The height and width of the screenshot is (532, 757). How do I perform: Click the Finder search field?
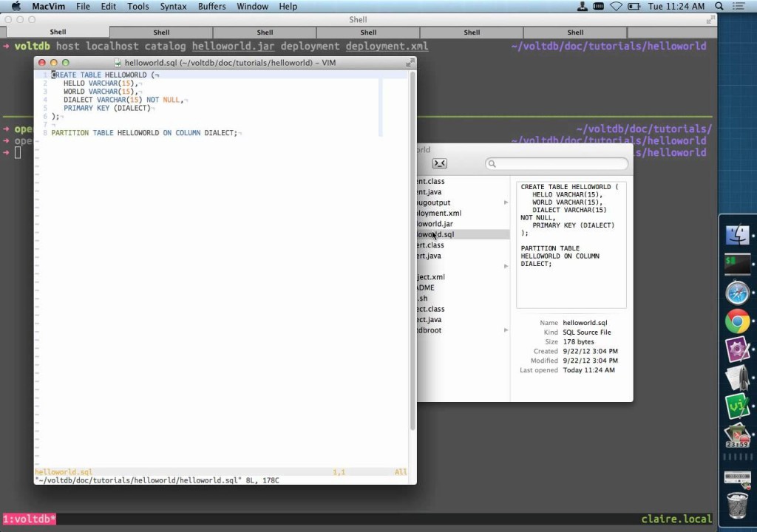558,164
